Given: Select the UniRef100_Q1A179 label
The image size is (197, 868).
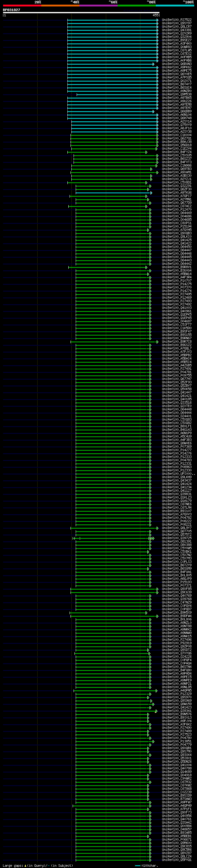Looking at the screenshot, I should coord(176,501).
